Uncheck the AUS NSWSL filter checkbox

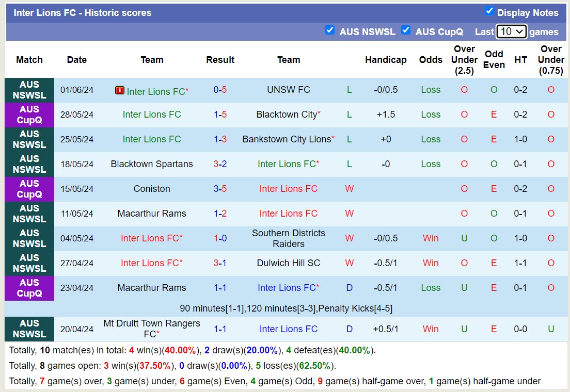(330, 30)
